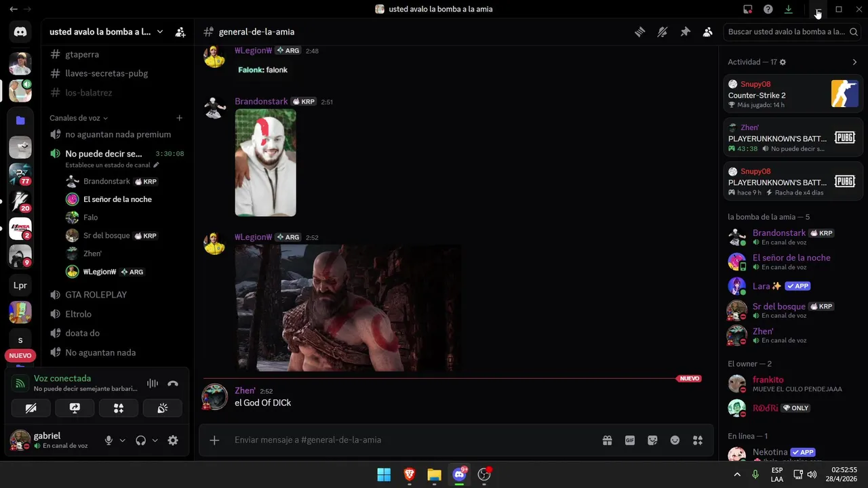
Task: Open the Lpr server icon
Action: pos(20,285)
